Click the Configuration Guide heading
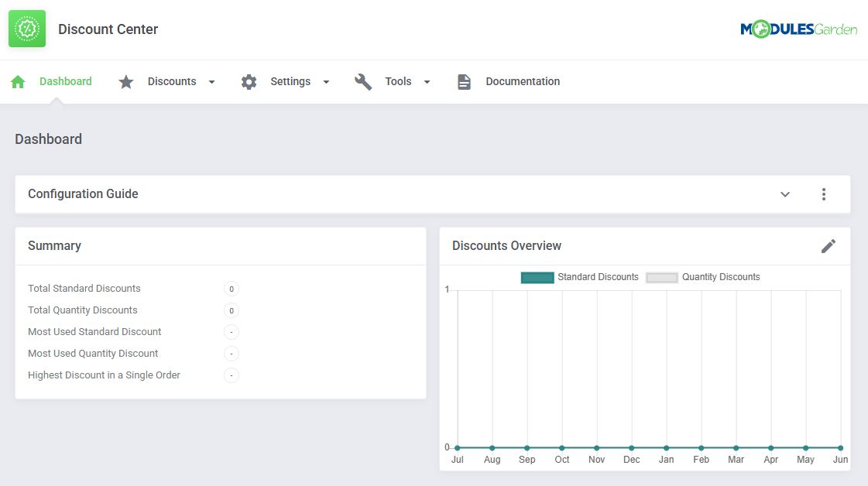Screen dimensions: 868x486 point(83,193)
